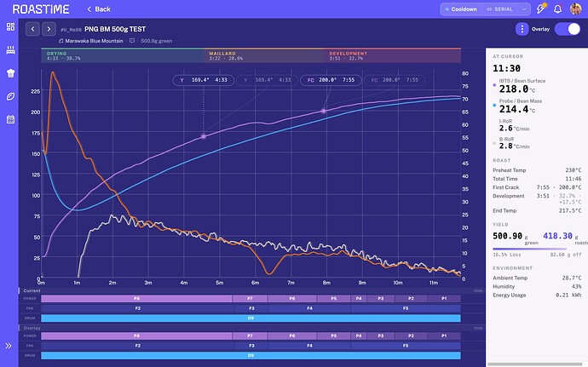This screenshot has width=588, height=367.
Task: Click the yield loss progress bar
Action: pyautogui.click(x=529, y=249)
